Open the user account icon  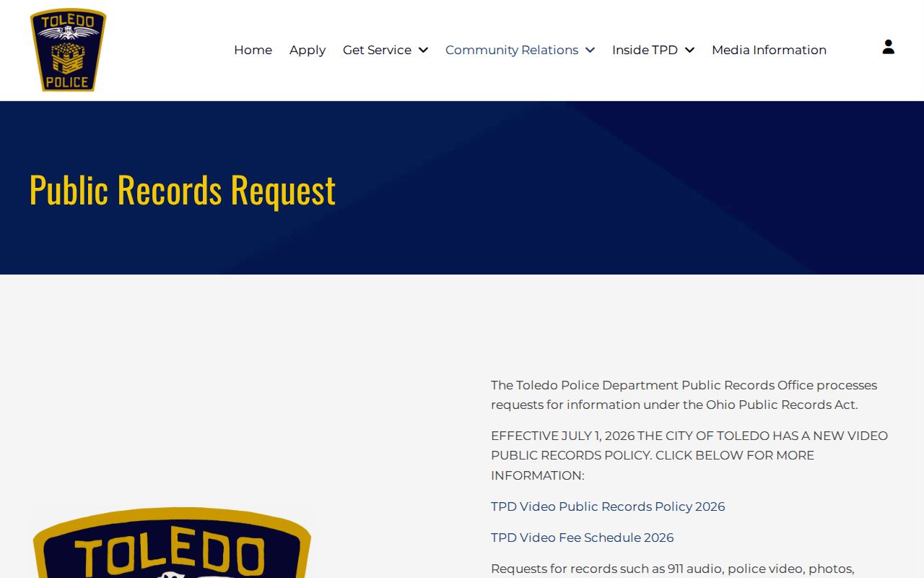[889, 47]
